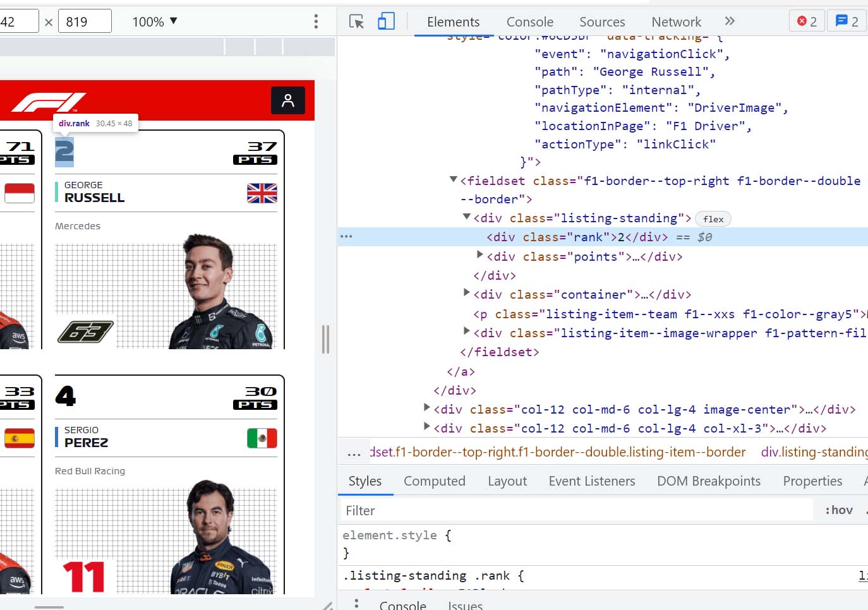
Task: Click the red errors counter badge
Action: 807,21
